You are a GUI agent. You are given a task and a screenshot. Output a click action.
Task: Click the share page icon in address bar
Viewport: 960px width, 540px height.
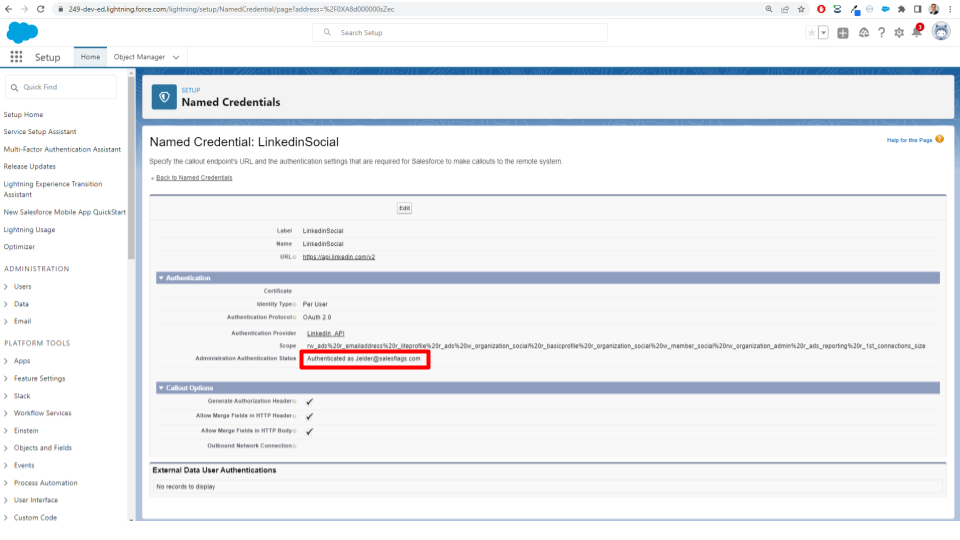(785, 9)
